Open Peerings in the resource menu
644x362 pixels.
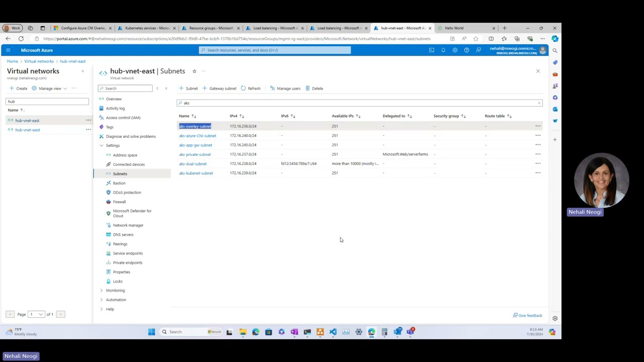click(120, 244)
